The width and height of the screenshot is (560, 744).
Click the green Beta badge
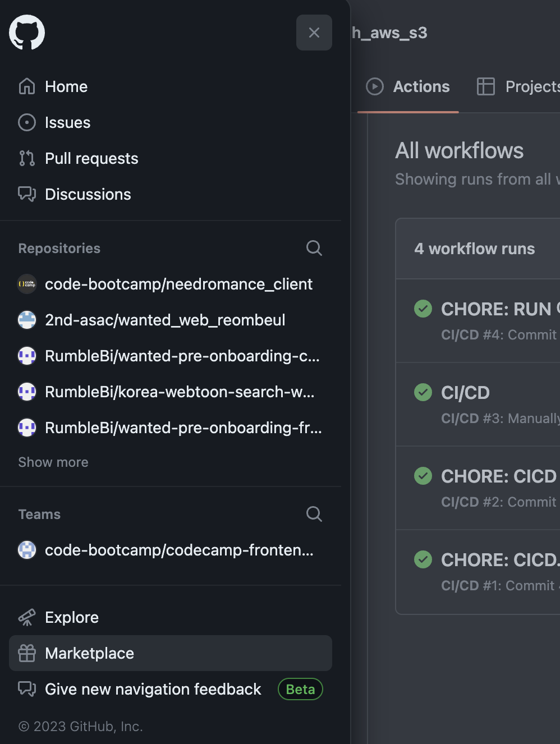[300, 689]
